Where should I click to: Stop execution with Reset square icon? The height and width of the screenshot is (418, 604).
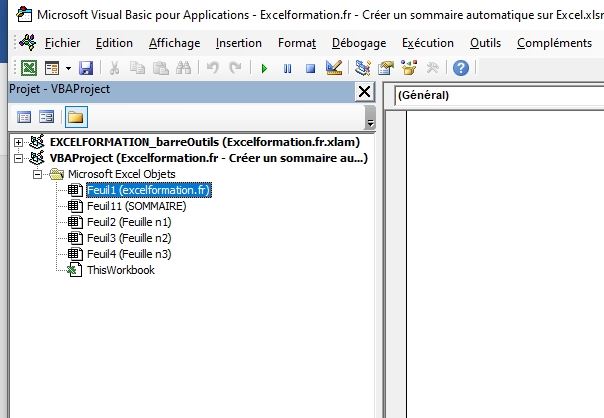[x=310, y=69]
